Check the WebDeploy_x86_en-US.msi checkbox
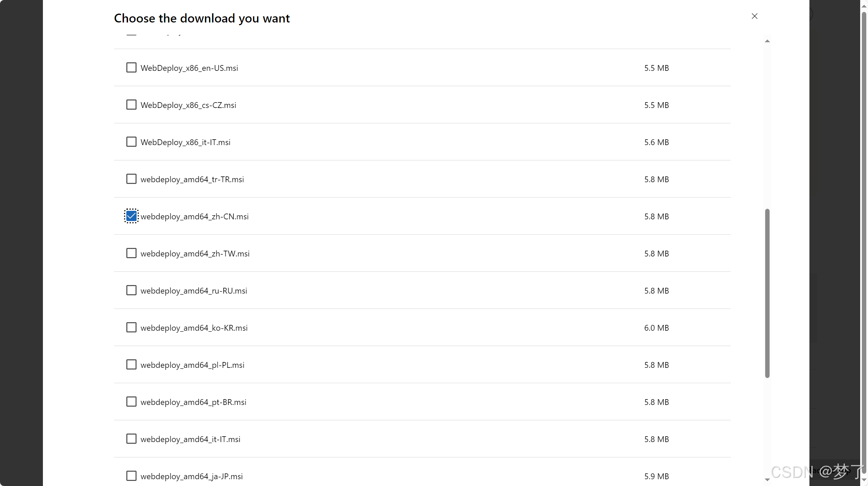The width and height of the screenshot is (868, 486). click(131, 67)
